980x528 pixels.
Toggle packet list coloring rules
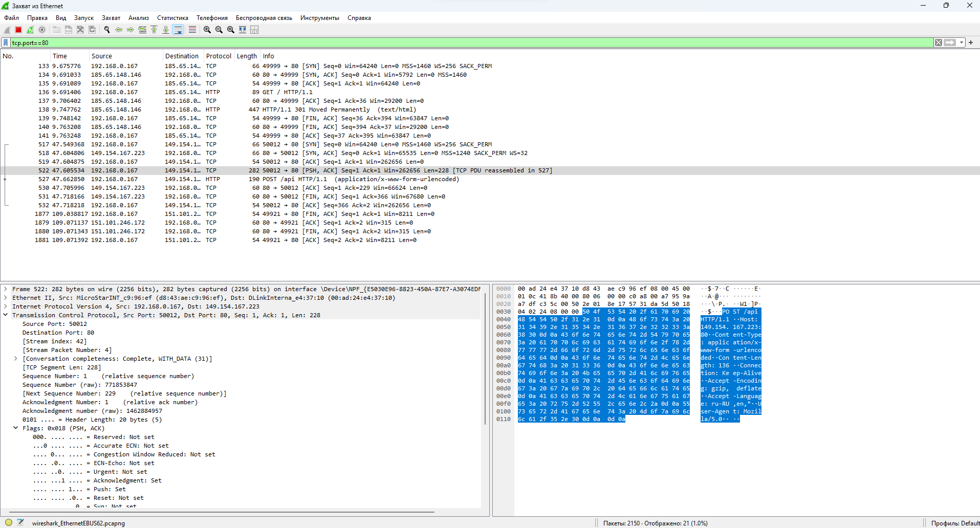[192, 30]
